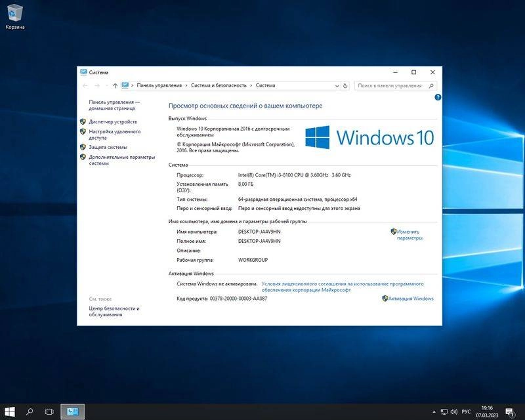Open the network tray icon
Image resolution: width=525 pixels, height=420 pixels.
(x=444, y=412)
